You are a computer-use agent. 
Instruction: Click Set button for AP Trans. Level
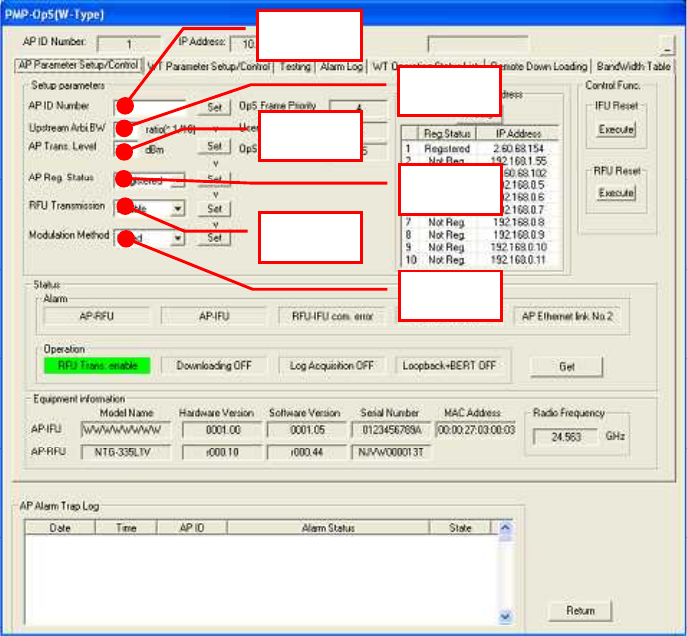tap(214, 146)
